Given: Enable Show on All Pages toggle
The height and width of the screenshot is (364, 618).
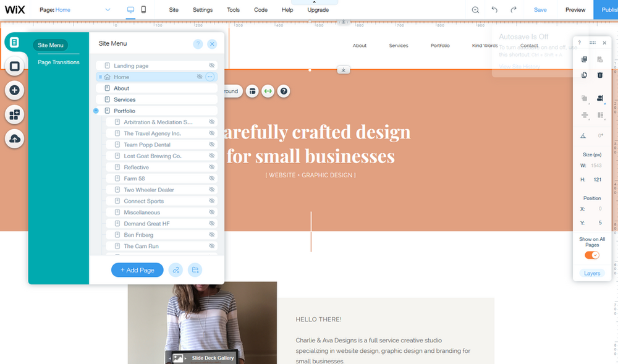Looking at the screenshot, I should pyautogui.click(x=591, y=255).
